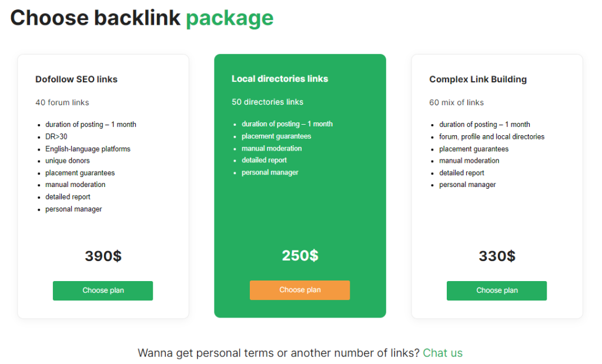Click the English-language platforms bullet
Screen dimensions: 602x364
click(88, 149)
